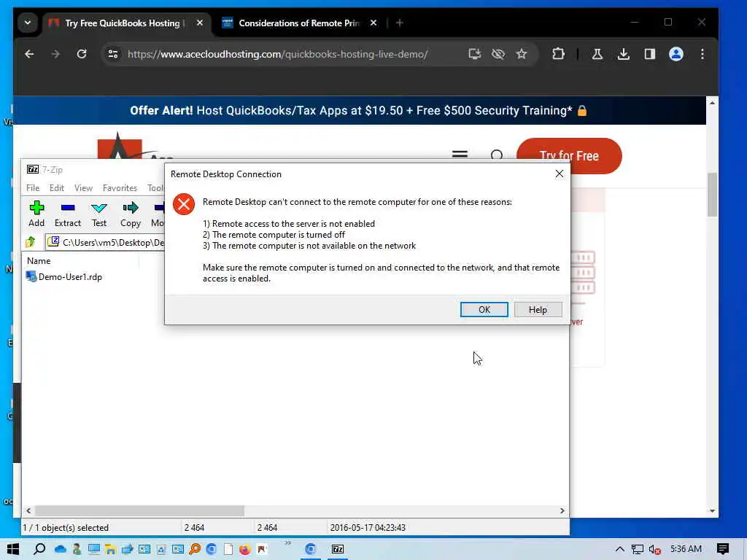Open the File menu in 7-Zip
Viewport: 747px width, 560px height.
tap(33, 188)
